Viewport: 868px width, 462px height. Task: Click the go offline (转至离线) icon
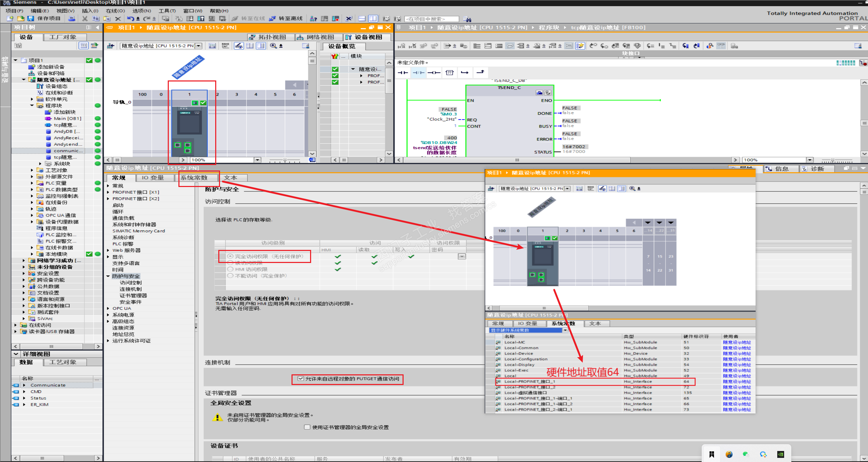coord(272,19)
